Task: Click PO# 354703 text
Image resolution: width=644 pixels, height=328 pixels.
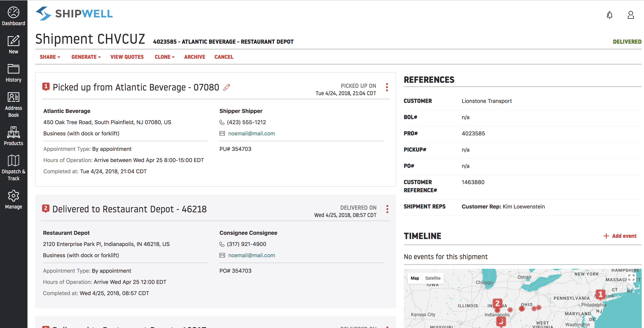Action: (235, 271)
